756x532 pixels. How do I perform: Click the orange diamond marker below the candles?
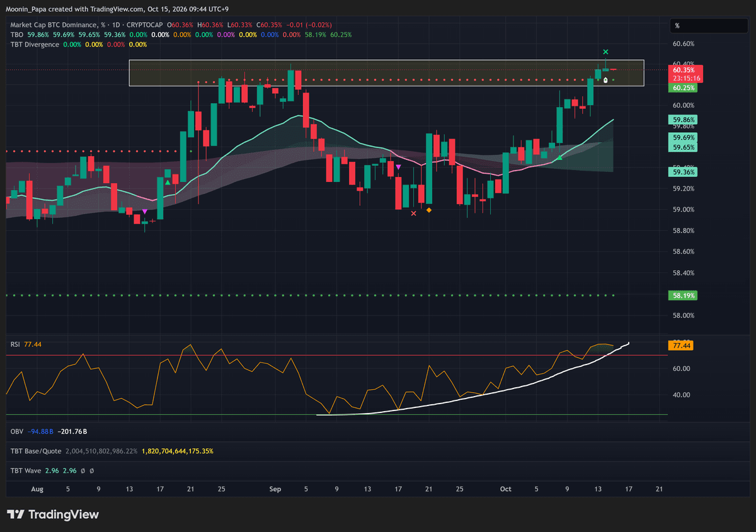click(429, 210)
